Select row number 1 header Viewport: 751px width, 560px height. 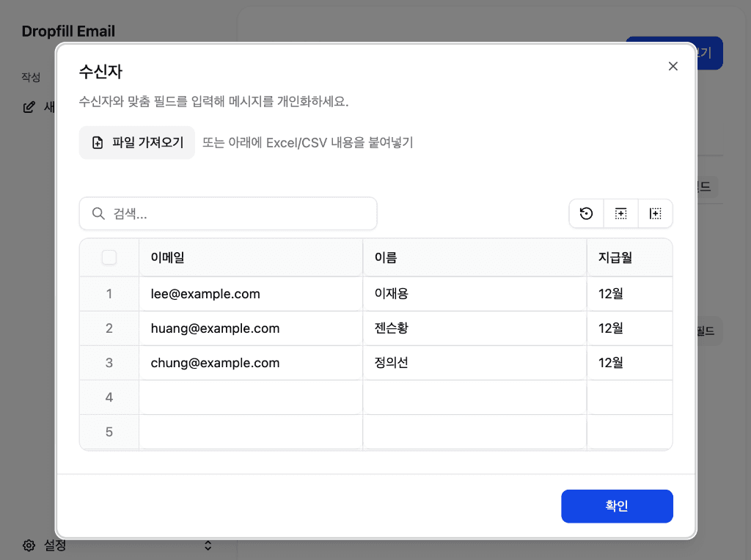(109, 294)
